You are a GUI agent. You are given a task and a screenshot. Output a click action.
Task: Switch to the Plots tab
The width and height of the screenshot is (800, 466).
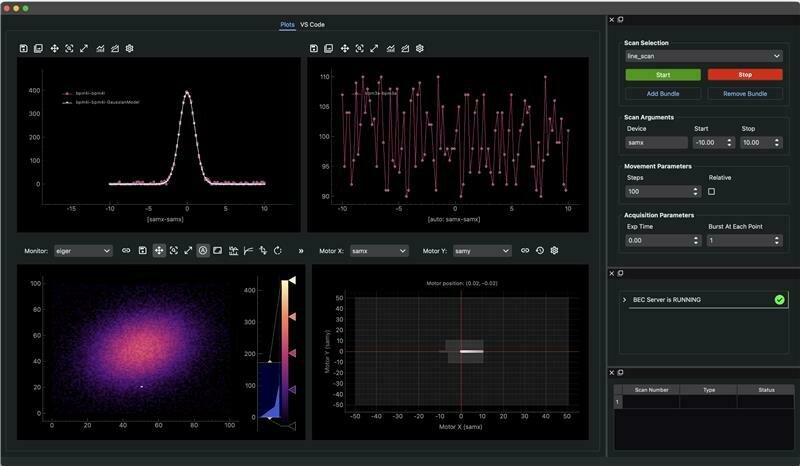(x=287, y=24)
